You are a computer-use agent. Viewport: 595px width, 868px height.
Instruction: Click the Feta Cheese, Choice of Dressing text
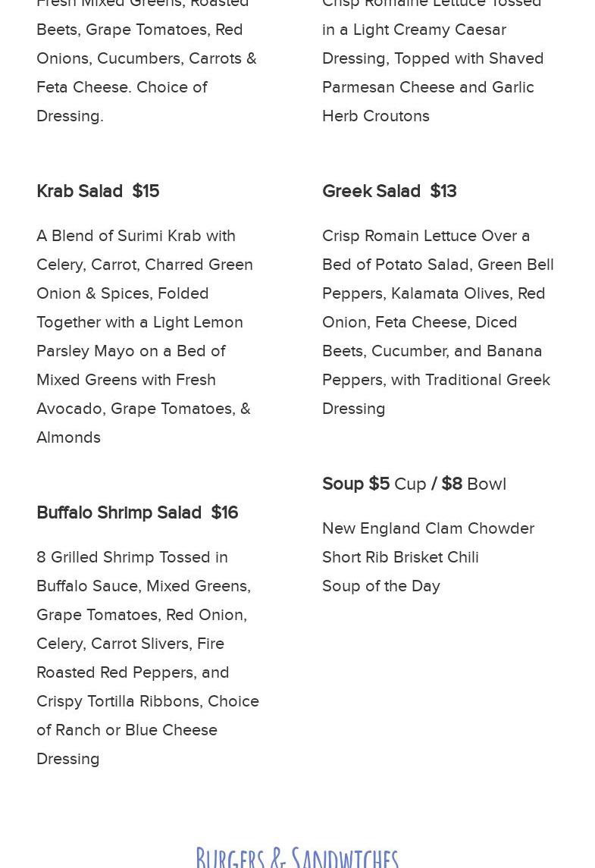(121, 87)
